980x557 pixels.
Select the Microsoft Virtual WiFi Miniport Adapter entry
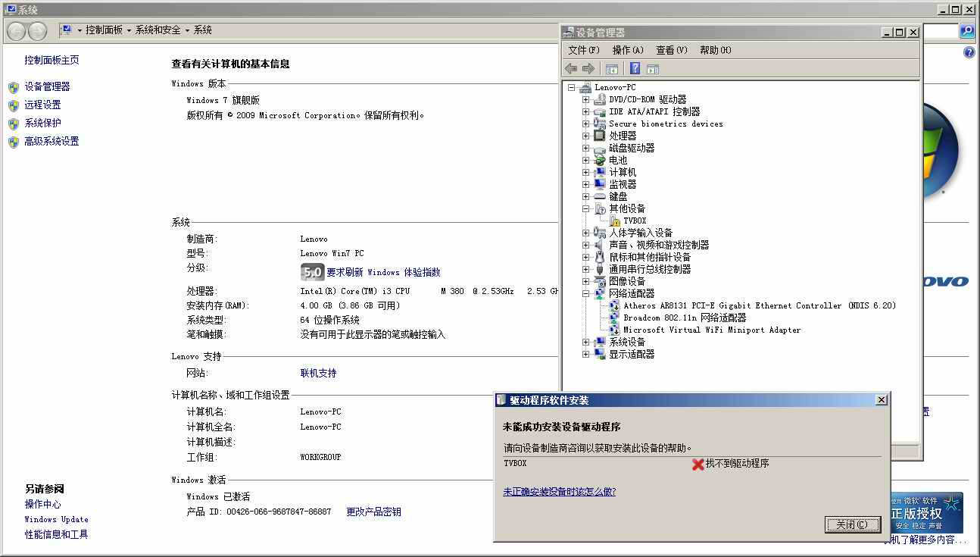click(x=712, y=330)
